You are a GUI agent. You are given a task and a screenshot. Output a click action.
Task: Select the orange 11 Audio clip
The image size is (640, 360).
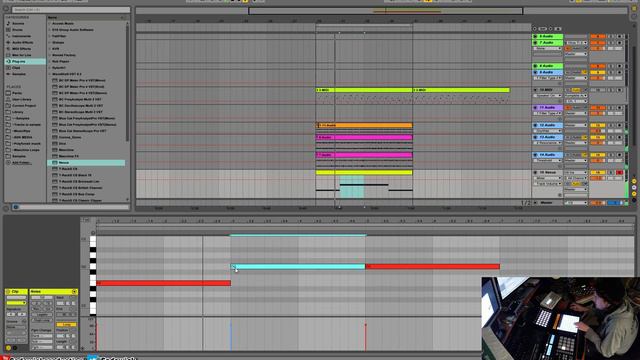coord(364,125)
